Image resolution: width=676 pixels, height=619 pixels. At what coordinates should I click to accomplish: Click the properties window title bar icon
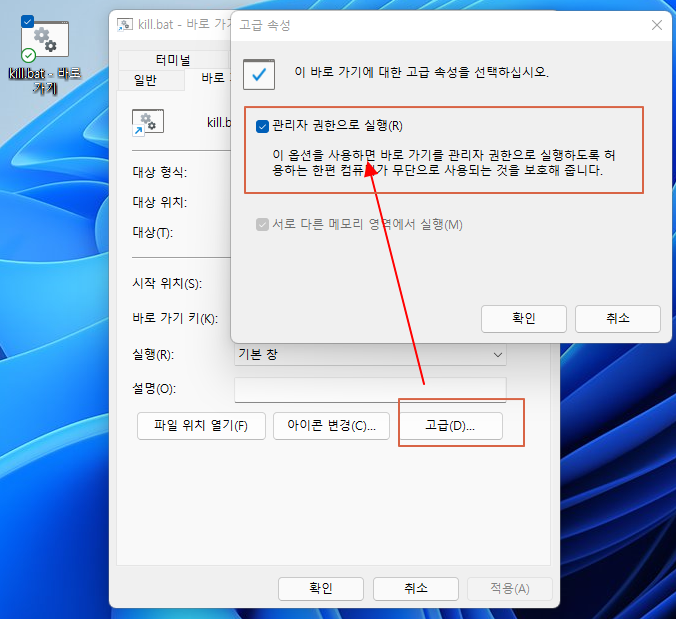[125, 25]
